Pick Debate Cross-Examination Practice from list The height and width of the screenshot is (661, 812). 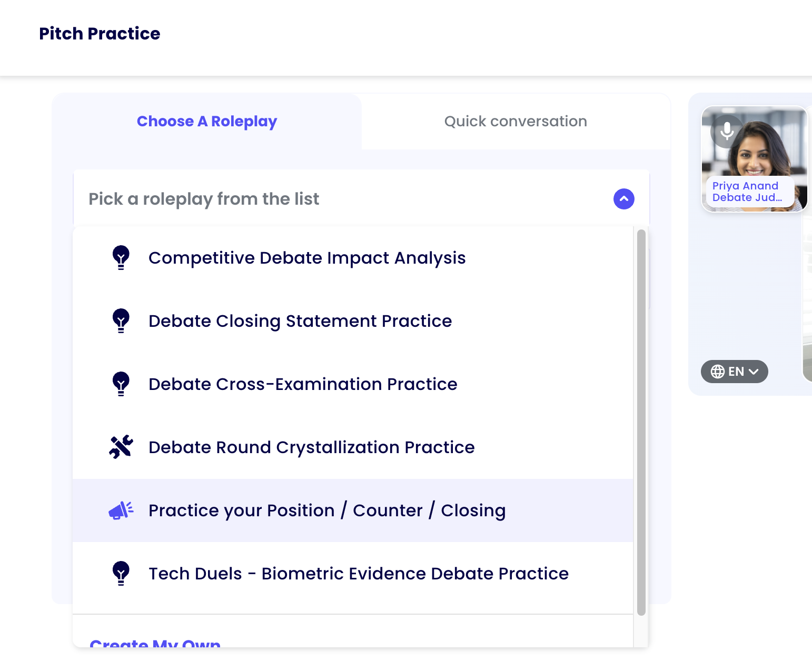pyautogui.click(x=303, y=384)
